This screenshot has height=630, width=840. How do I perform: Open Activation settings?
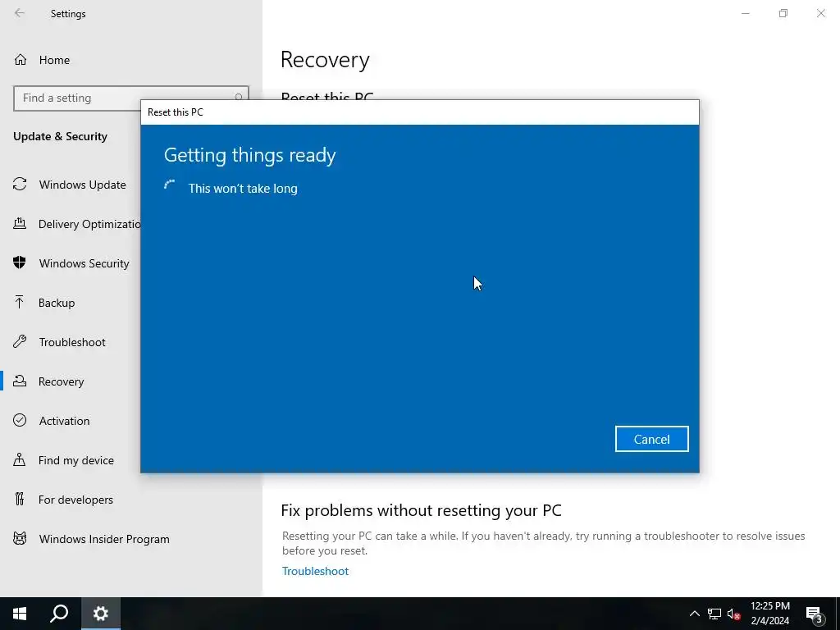(64, 421)
